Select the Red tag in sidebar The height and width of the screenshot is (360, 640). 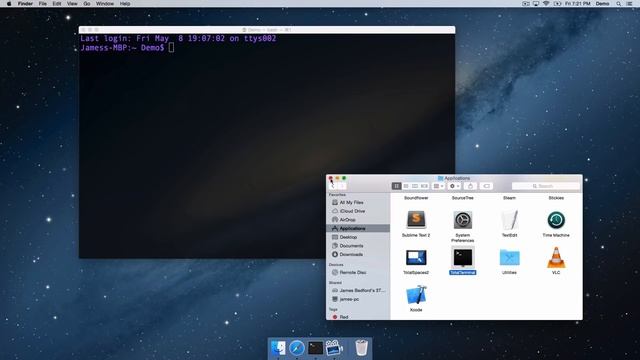[358, 317]
